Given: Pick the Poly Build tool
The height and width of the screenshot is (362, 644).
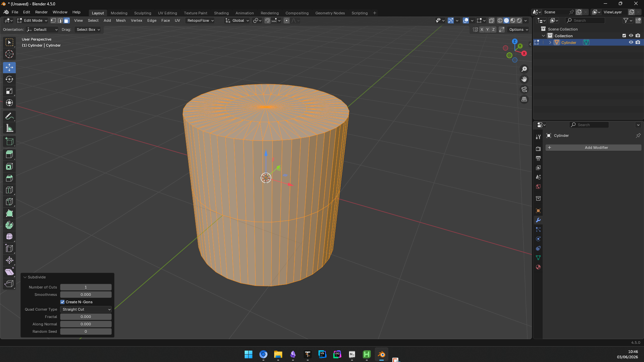Looking at the screenshot, I should click(9, 213).
